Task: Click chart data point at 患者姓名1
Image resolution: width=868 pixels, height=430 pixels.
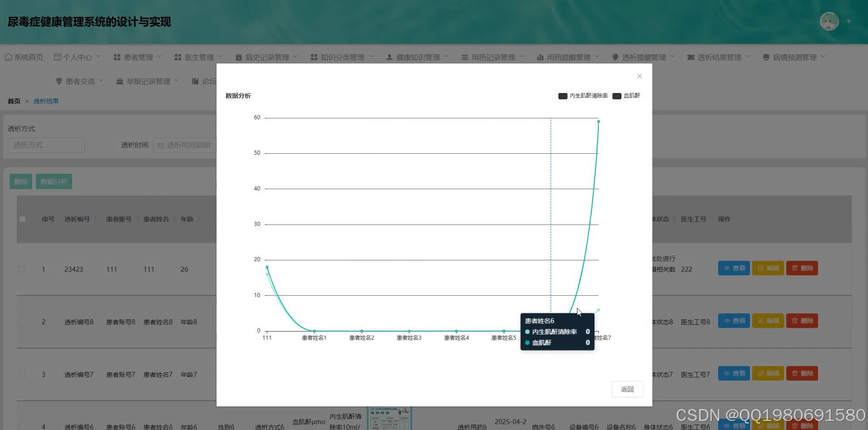Action: coord(314,331)
